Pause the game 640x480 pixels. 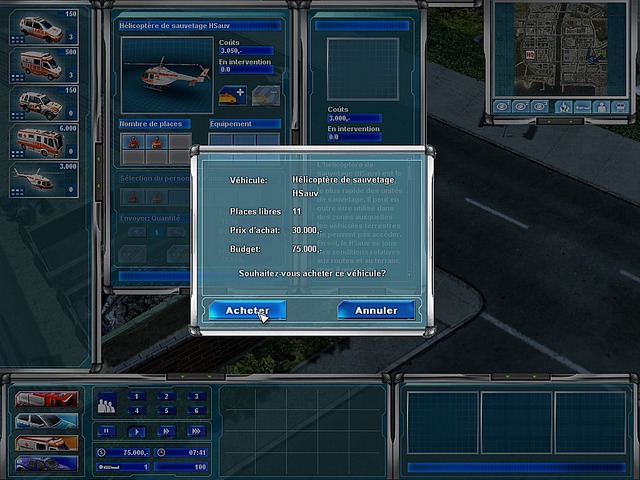tap(106, 431)
